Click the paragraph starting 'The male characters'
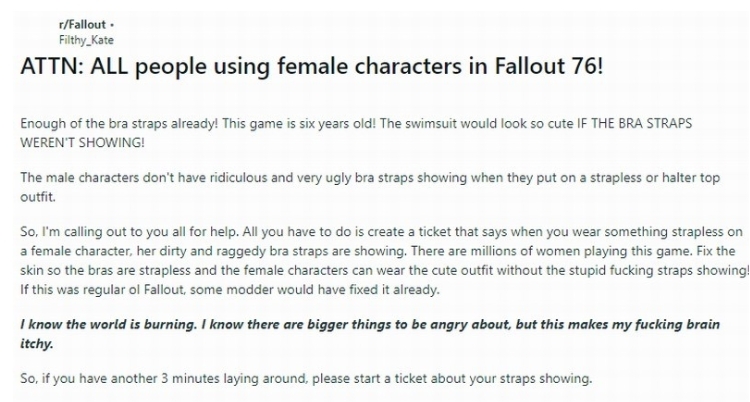The height and width of the screenshot is (402, 750). click(x=370, y=187)
